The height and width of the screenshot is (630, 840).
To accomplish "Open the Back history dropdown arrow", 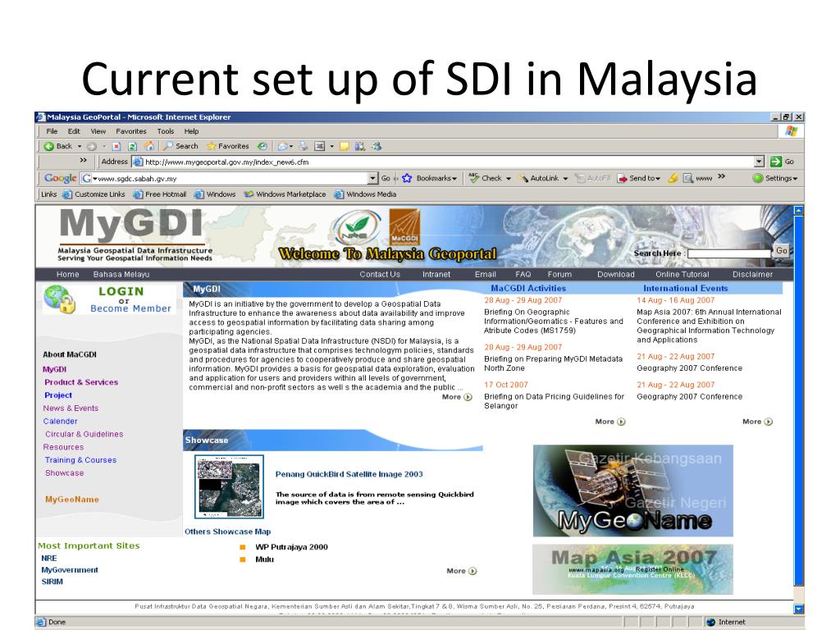I will (x=80, y=146).
